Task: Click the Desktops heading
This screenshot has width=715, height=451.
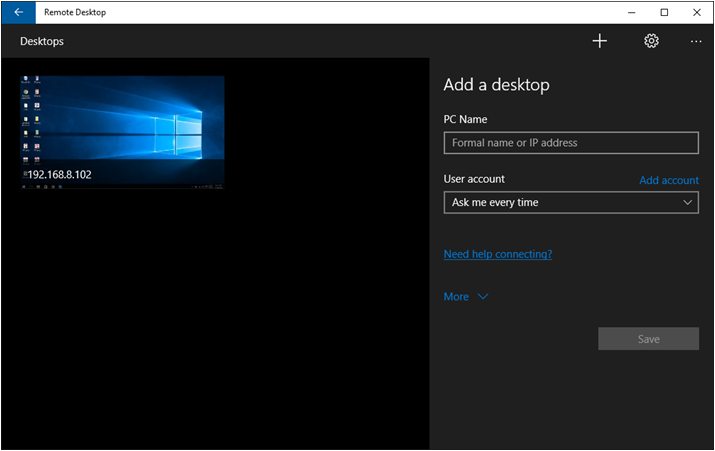Action: [x=42, y=41]
